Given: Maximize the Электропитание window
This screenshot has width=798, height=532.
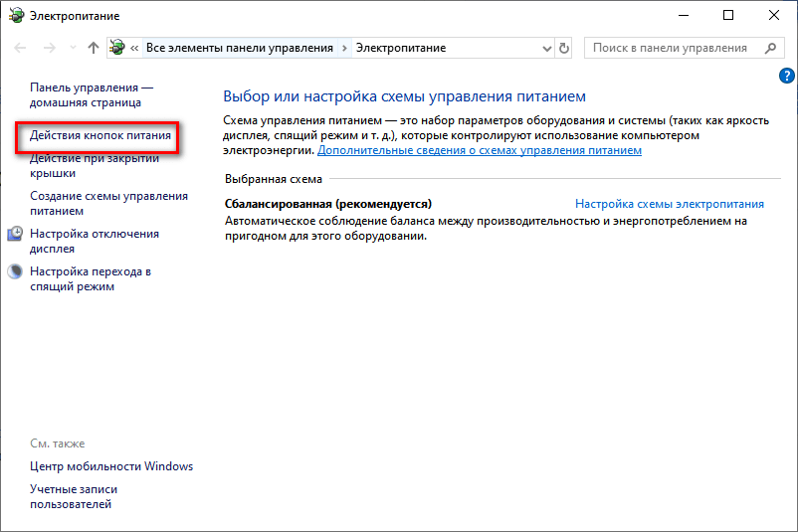Looking at the screenshot, I should pos(728,15).
